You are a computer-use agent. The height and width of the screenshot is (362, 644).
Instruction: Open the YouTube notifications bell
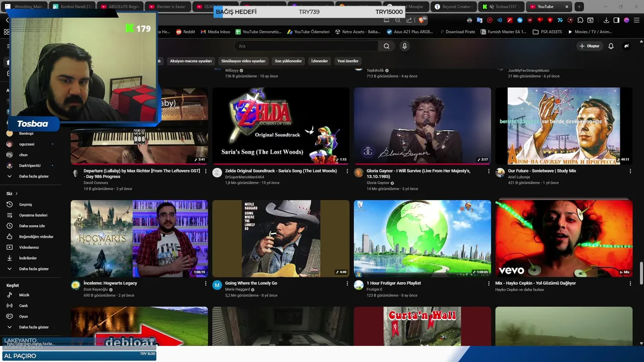point(611,46)
